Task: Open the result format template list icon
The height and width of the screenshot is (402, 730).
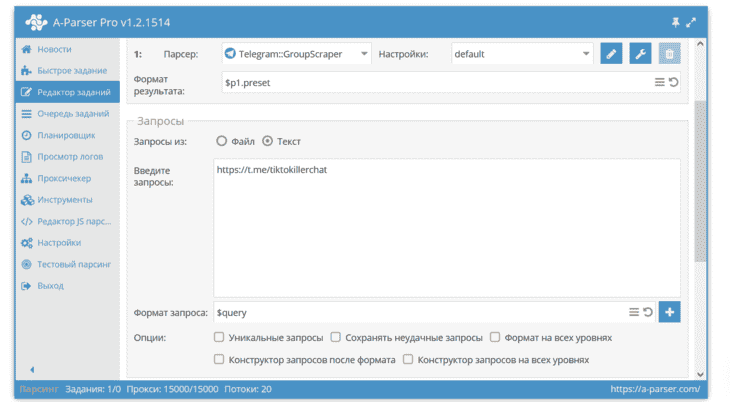Action: (x=659, y=82)
